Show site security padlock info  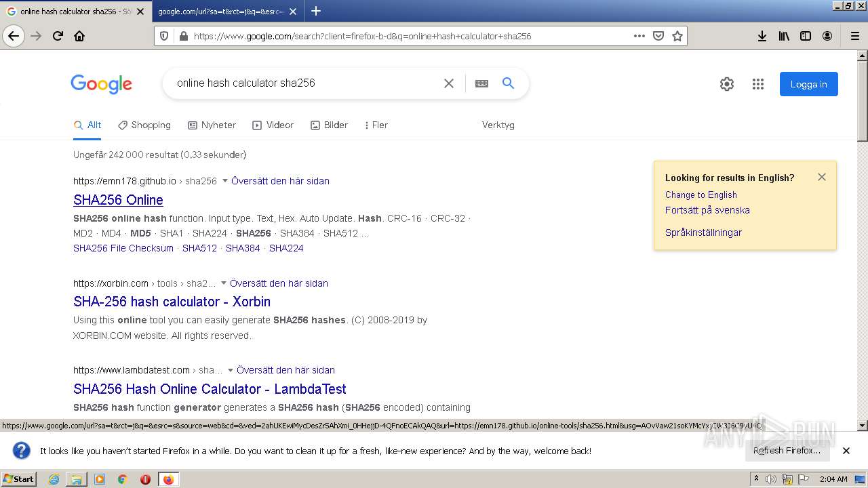tap(182, 36)
